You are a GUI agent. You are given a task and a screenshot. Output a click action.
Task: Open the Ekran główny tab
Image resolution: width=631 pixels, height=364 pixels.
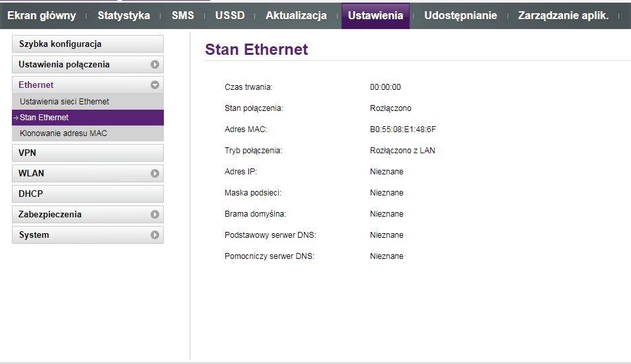tap(42, 16)
